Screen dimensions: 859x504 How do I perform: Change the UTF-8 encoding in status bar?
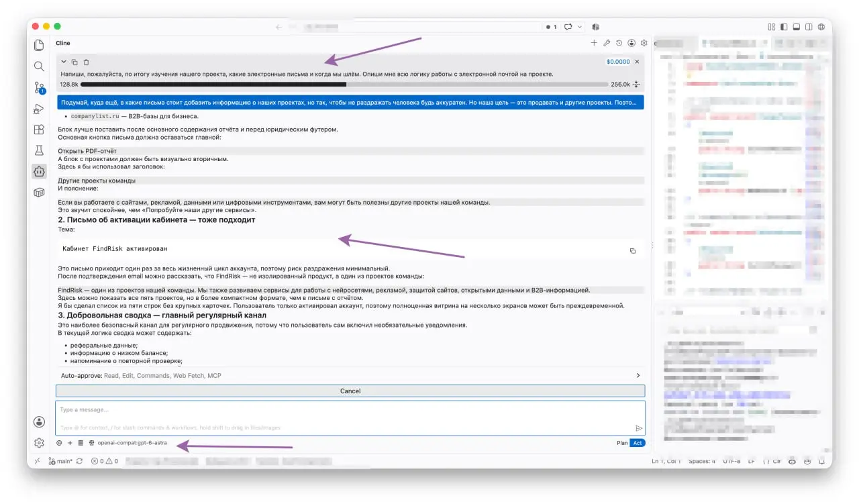pos(732,461)
